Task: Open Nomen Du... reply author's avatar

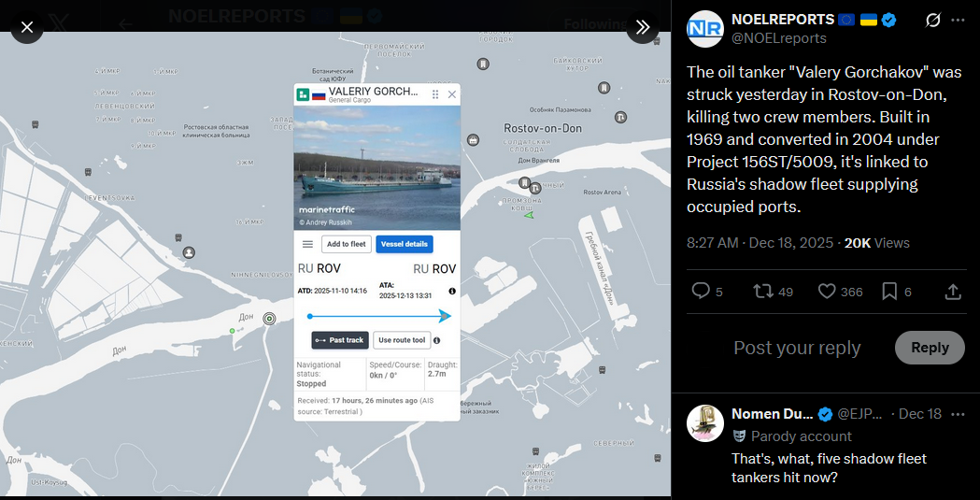Action: coord(705,423)
